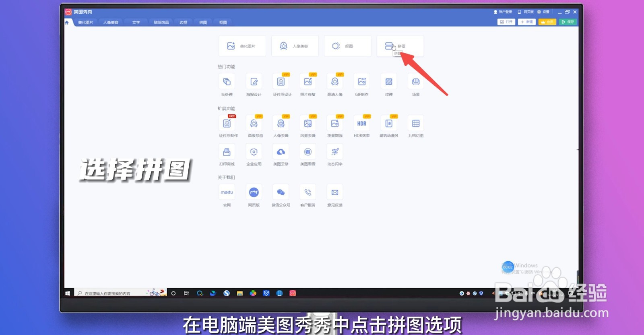Open the Windows Start menu
Viewport: 644px width, 335px height.
pos(68,293)
